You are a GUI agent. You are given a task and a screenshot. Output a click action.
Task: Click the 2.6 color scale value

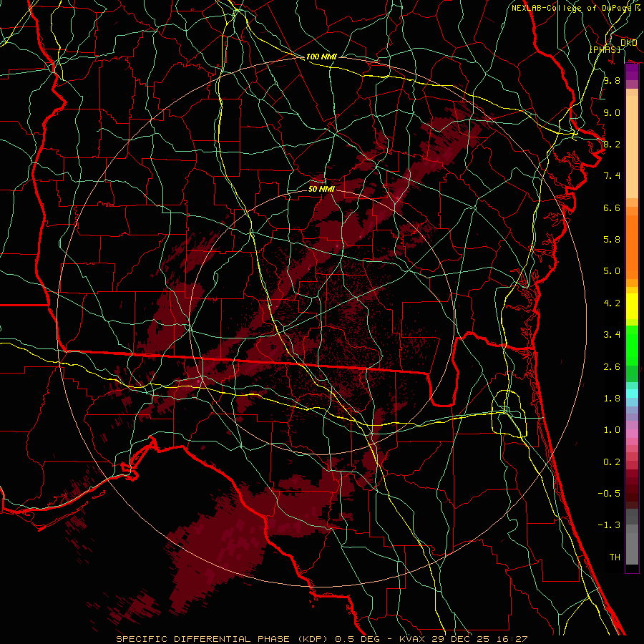point(612,367)
